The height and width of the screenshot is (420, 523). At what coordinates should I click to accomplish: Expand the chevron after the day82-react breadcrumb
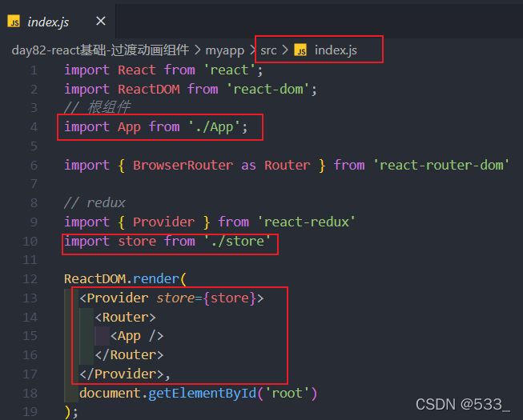[198, 50]
